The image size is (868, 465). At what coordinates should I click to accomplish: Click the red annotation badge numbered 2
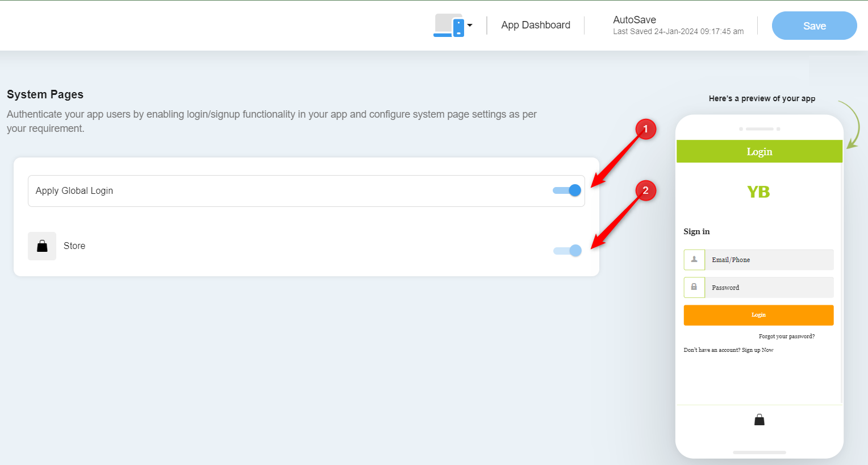tap(645, 190)
